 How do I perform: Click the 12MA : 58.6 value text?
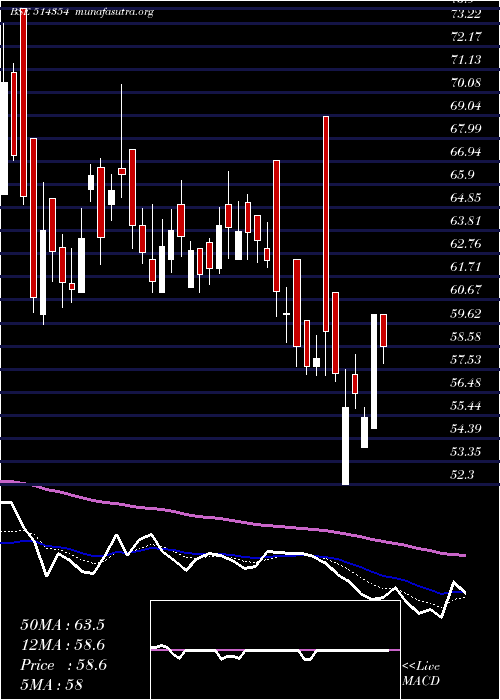pos(63,645)
